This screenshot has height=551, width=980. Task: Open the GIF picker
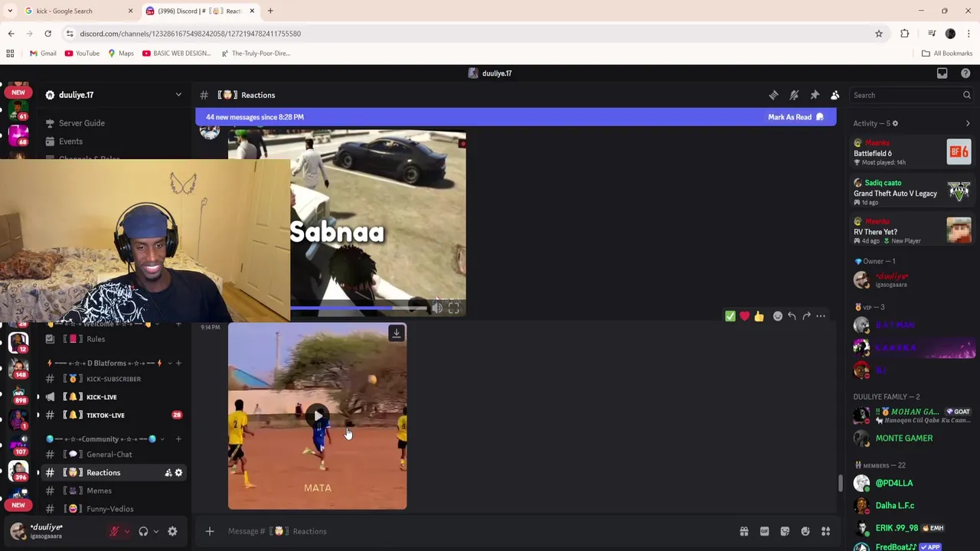(764, 531)
